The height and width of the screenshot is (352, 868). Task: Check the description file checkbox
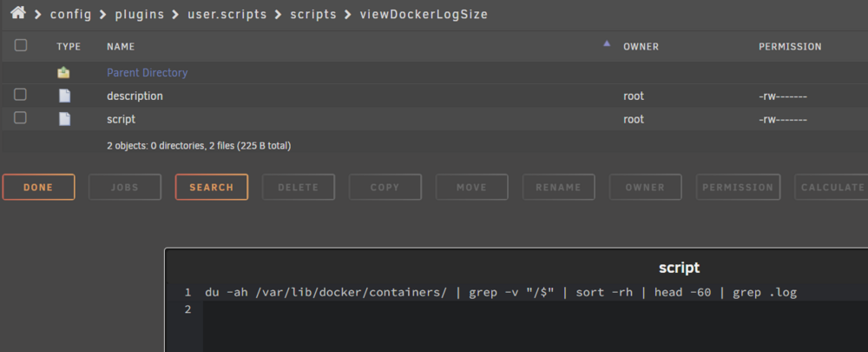tap(21, 95)
